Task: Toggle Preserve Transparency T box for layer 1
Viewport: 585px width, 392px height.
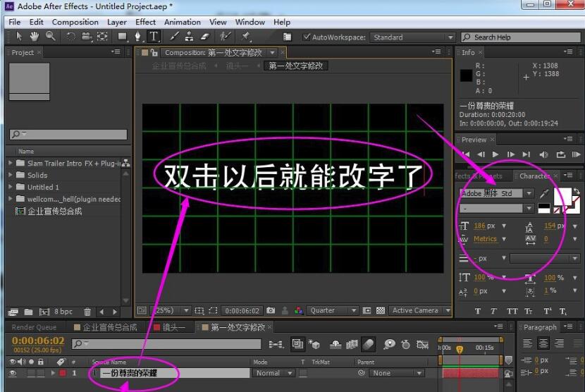Action: click(x=303, y=373)
